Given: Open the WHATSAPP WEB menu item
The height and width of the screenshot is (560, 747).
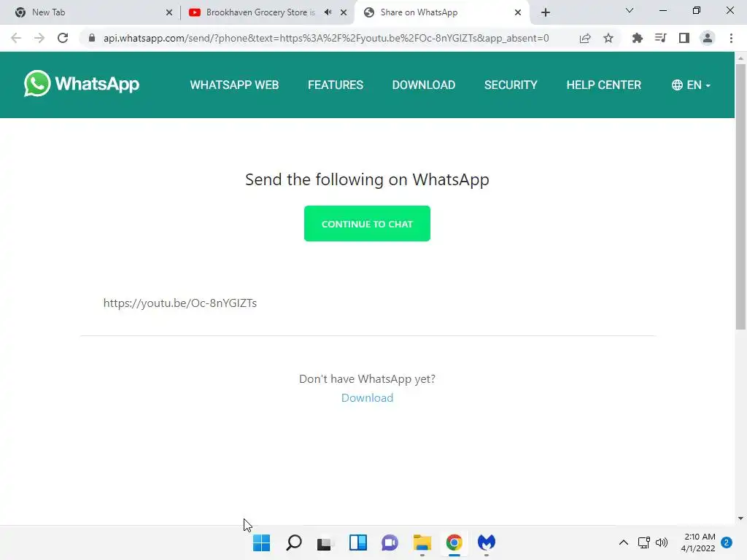Looking at the screenshot, I should point(234,85).
